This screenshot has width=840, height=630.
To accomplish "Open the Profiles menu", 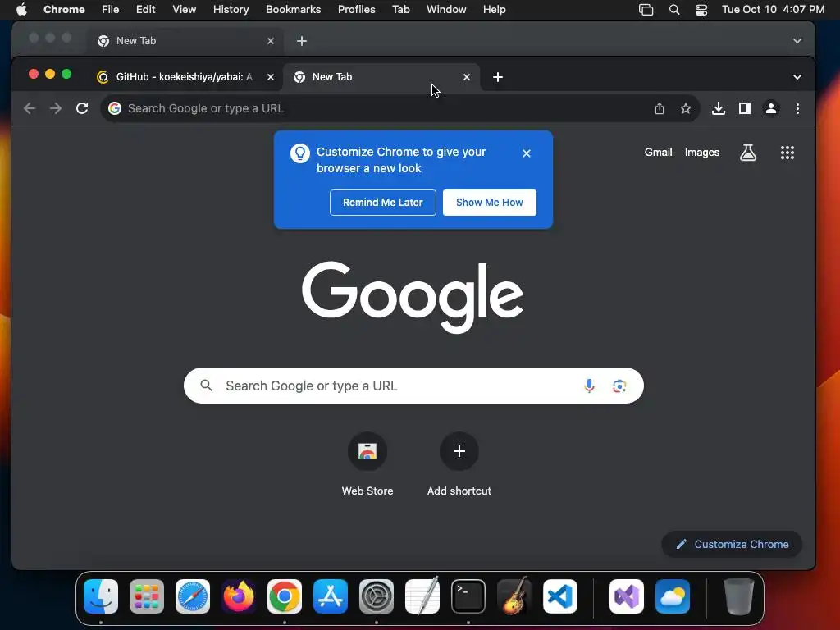I will [356, 10].
